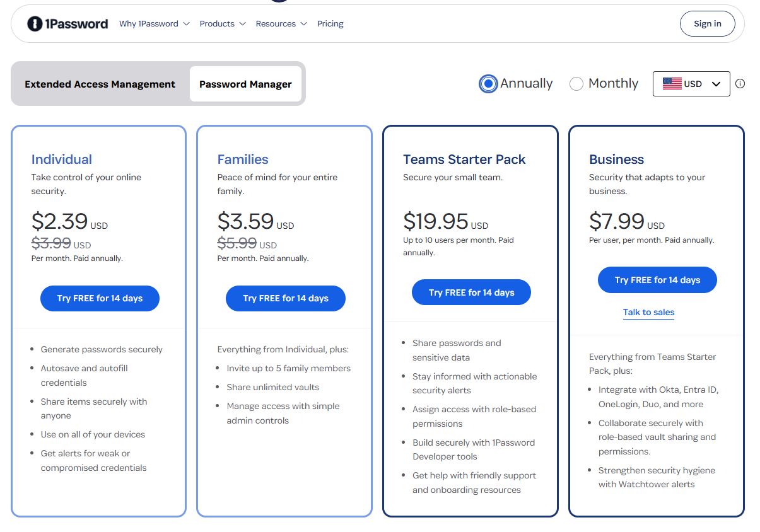Try the Business plan free for 14 days

click(x=657, y=280)
